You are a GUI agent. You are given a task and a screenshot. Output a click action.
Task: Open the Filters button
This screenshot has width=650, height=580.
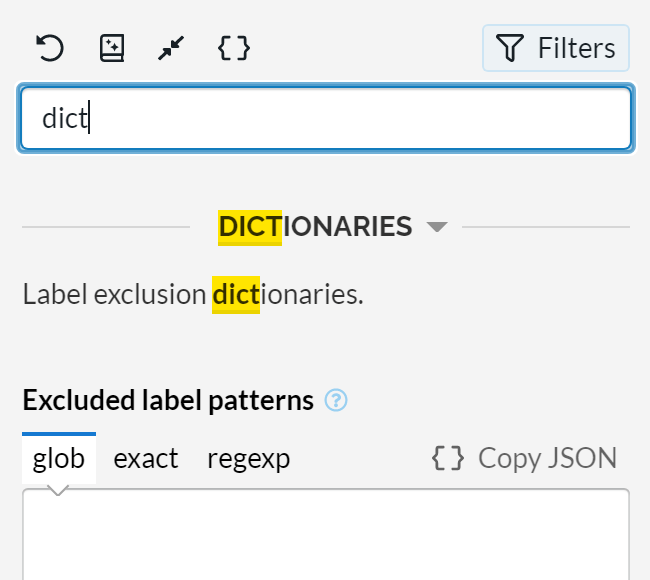click(x=556, y=48)
